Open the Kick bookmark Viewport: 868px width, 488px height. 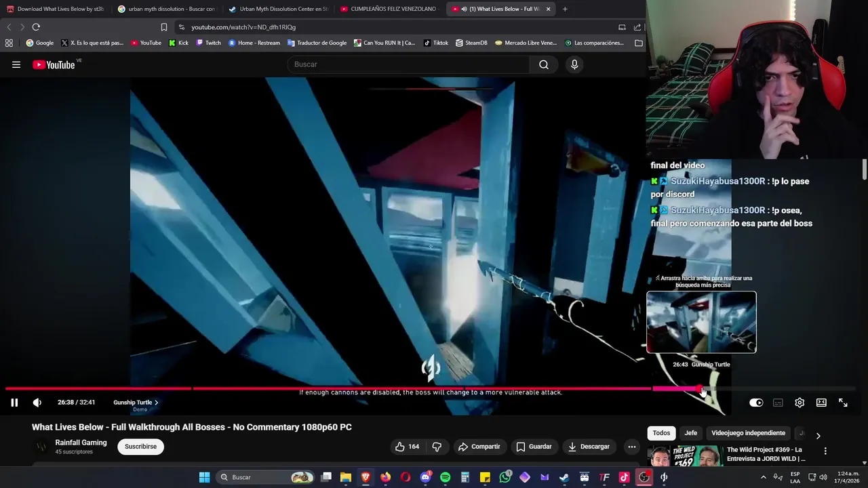(x=178, y=43)
